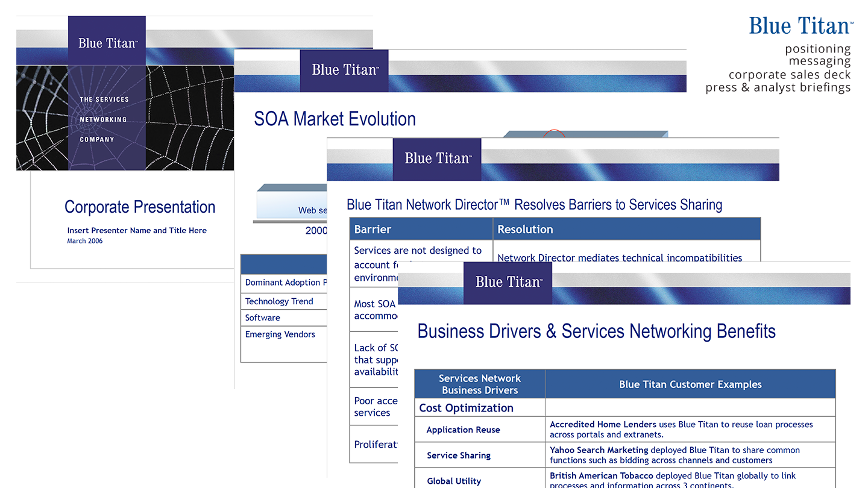Click the 'Web se' box on SOA slide
The image size is (868, 488).
click(292, 205)
